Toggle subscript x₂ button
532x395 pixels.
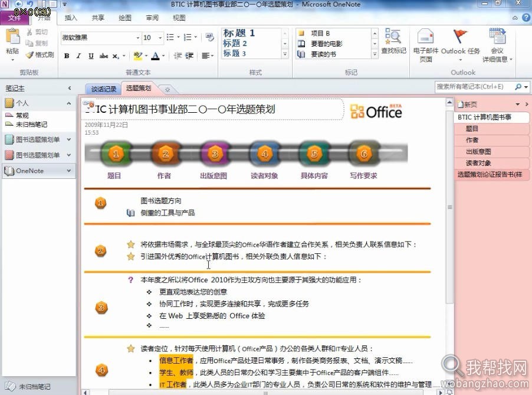pyautogui.click(x=116, y=56)
